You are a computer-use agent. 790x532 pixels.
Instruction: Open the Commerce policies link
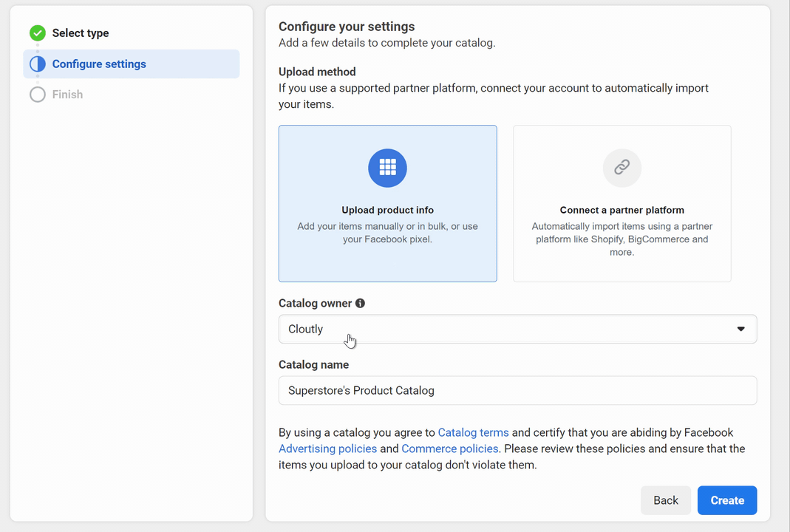point(449,449)
